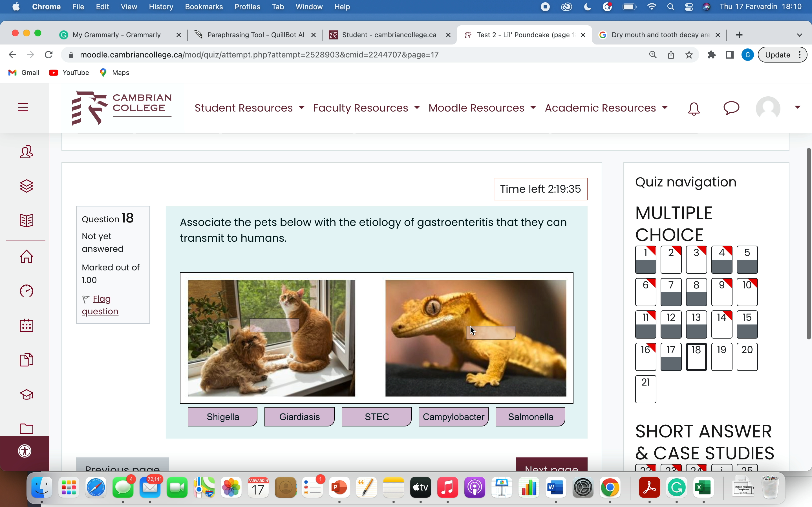The height and width of the screenshot is (507, 812).
Task: Click the page vertical scrollbar
Action: pos(808,243)
